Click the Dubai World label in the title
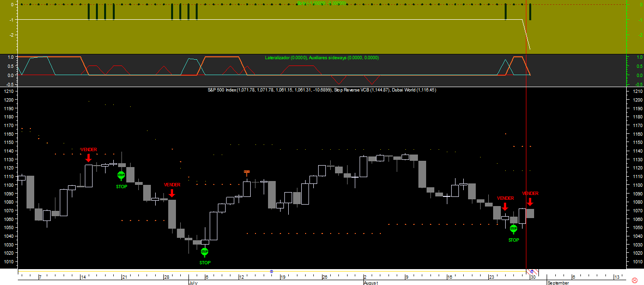The height and width of the screenshot is (285, 644). click(x=414, y=90)
